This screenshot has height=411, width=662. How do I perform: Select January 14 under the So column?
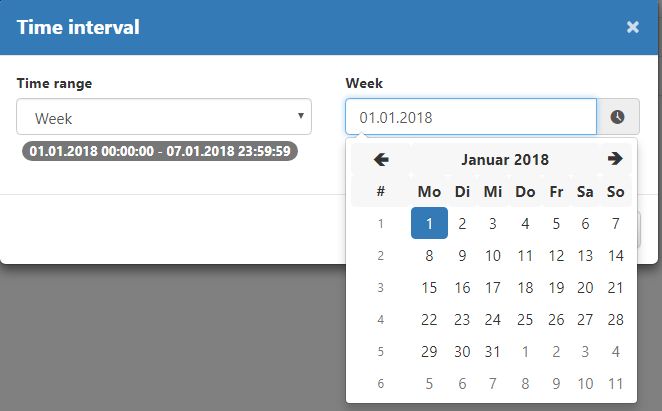[x=616, y=256]
